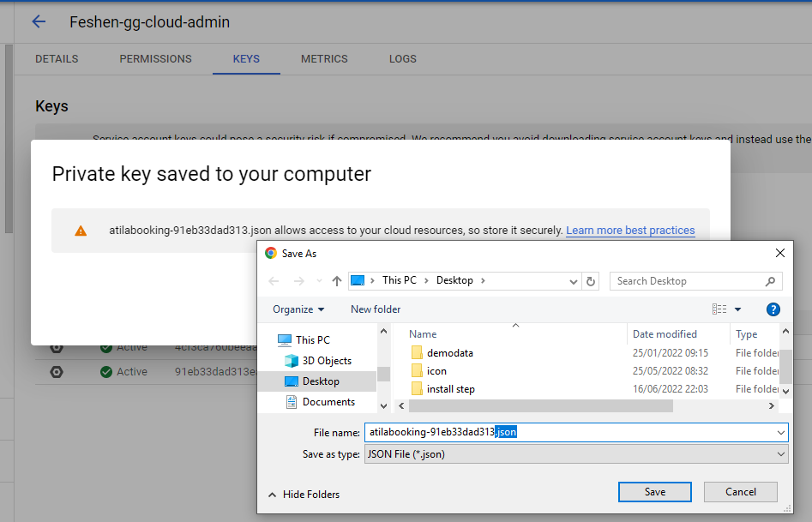Click the Back navigation arrow in Save As
Image resolution: width=812 pixels, height=522 pixels.
[x=274, y=281]
